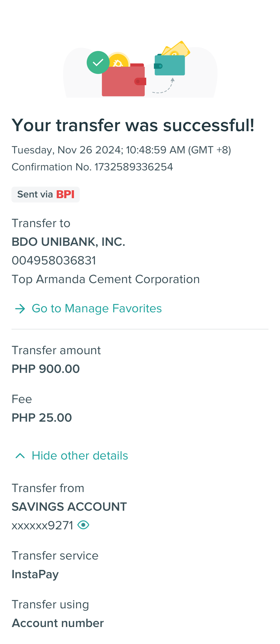Click the confirmation number 1732589336254
This screenshot has width=280, height=644.
pyautogui.click(x=134, y=167)
